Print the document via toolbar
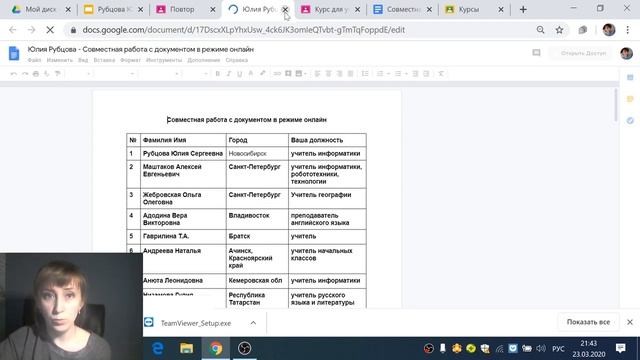 (36, 74)
